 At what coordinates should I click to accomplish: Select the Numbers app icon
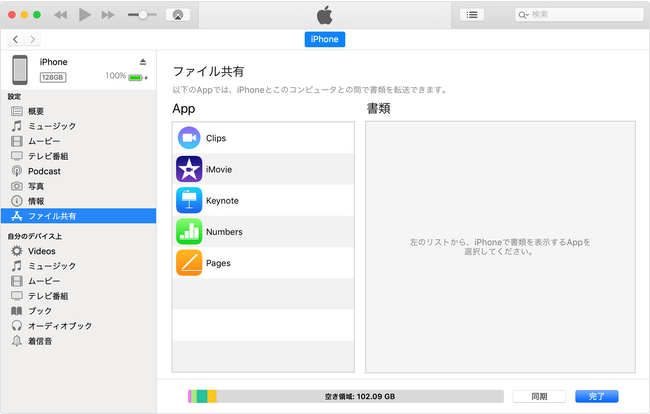[189, 232]
